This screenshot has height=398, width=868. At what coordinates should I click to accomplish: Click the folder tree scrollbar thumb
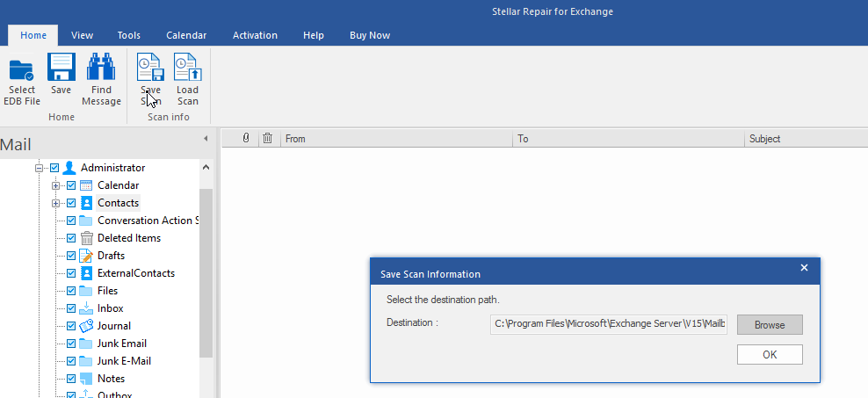[x=206, y=272]
